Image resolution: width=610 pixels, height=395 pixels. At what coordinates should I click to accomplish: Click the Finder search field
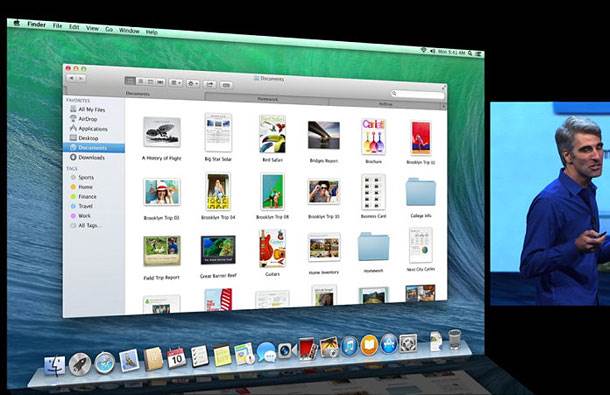pyautogui.click(x=417, y=93)
